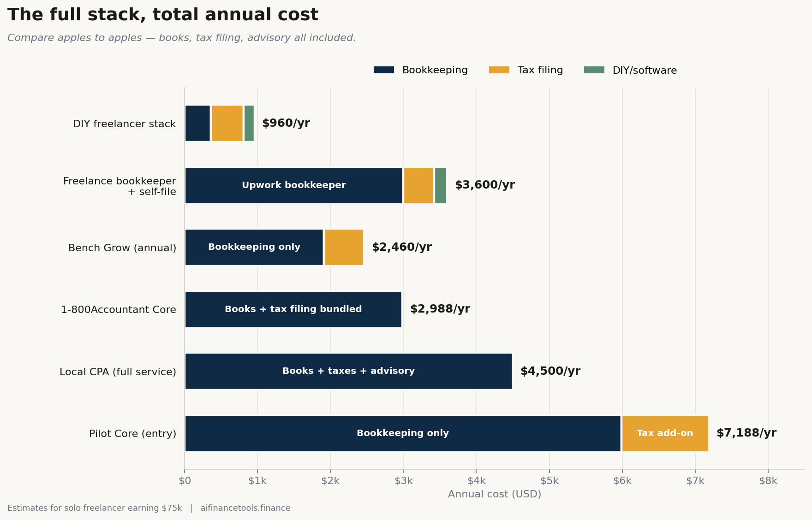This screenshot has height=520, width=812.
Task: Click the '$1k' x-axis tick label
Action: (257, 481)
